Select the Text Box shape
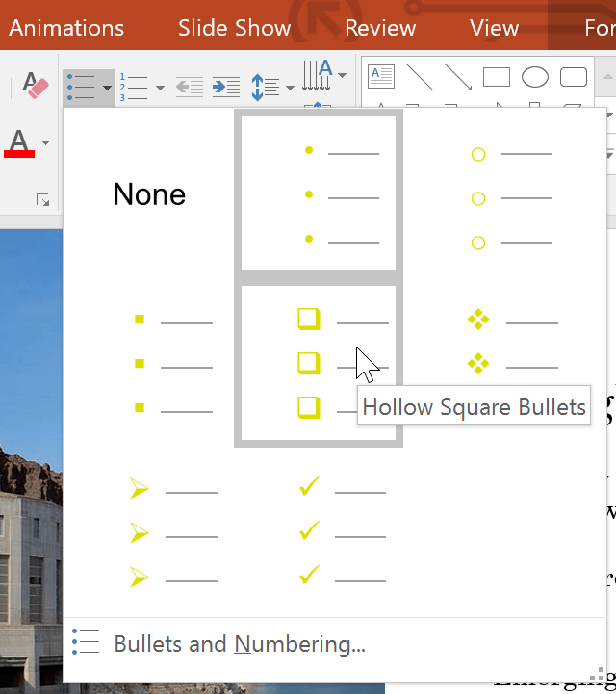Screen dimensions: 616x694 381,77
